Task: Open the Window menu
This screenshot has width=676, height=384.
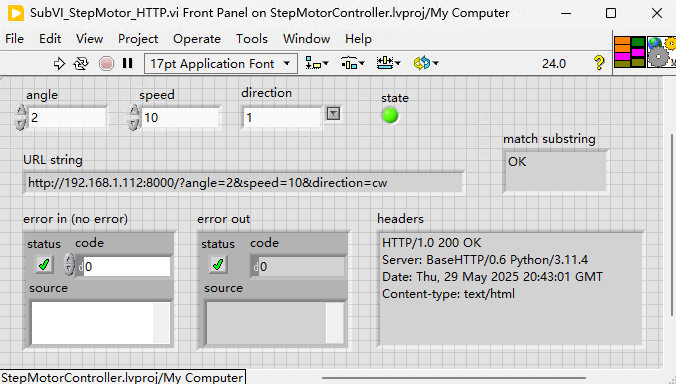Action: tap(307, 39)
